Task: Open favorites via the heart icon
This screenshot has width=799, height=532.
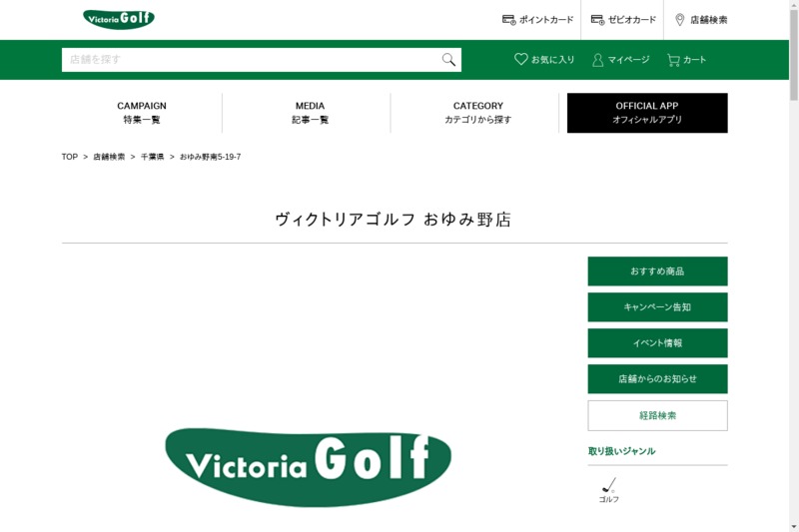Action: pyautogui.click(x=520, y=59)
